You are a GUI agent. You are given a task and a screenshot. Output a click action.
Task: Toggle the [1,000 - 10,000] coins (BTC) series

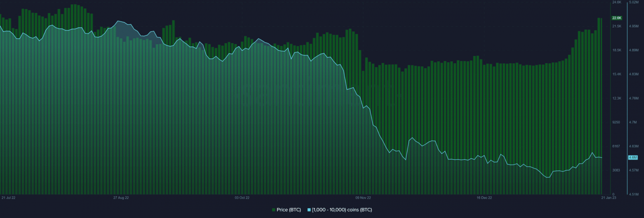point(342,210)
